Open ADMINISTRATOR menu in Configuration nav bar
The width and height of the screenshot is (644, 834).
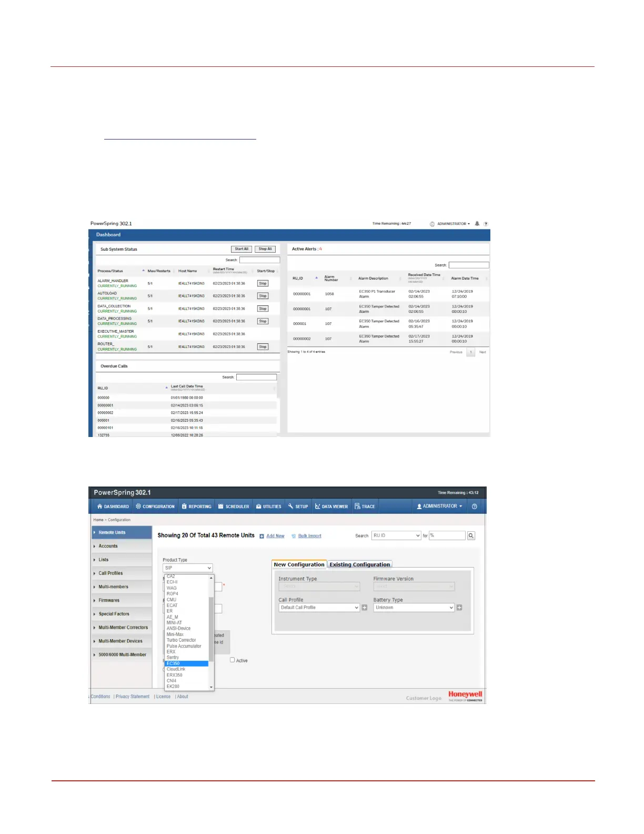coord(440,507)
